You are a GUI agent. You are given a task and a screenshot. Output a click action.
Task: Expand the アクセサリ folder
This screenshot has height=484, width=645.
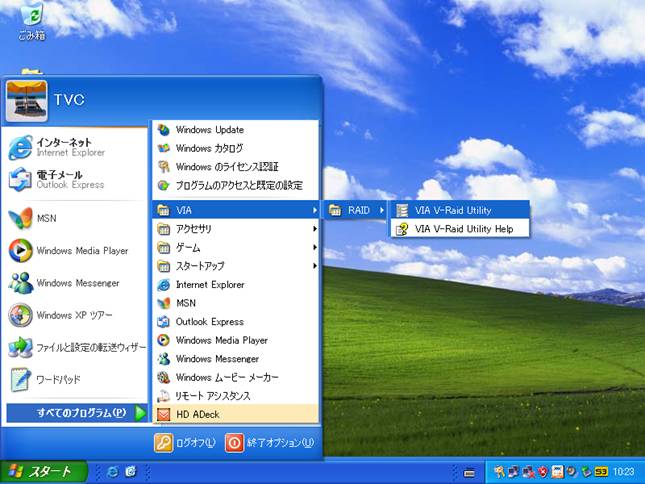click(x=235, y=229)
